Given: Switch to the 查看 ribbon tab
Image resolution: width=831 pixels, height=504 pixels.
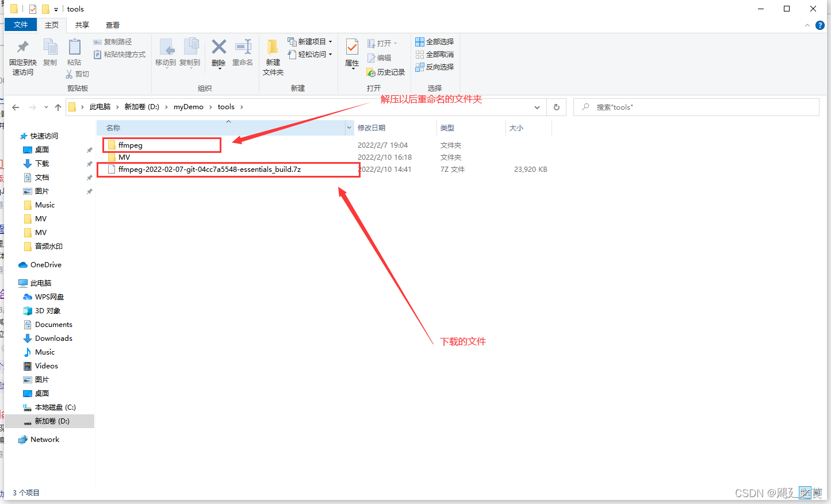Looking at the screenshot, I should pyautogui.click(x=112, y=25).
